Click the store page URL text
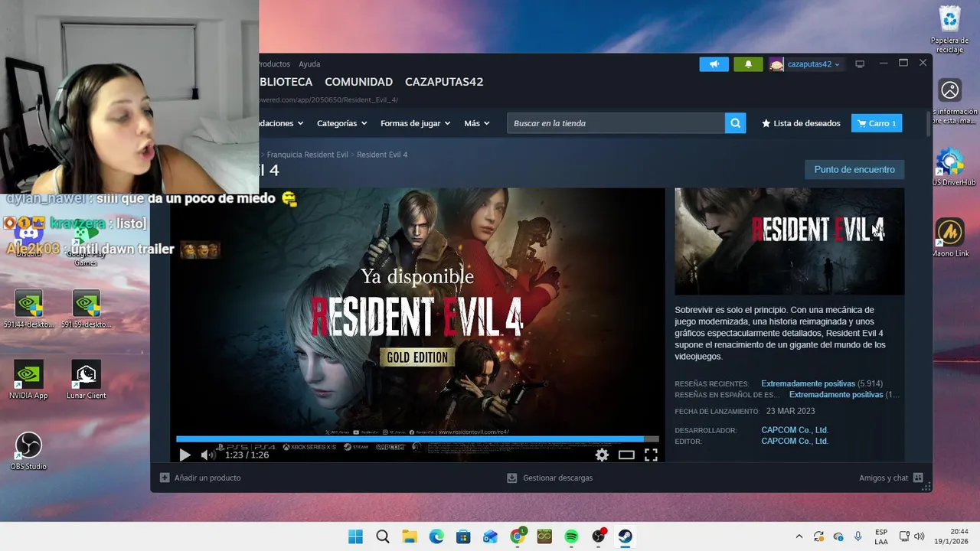Viewport: 980px width, 551px height. pos(329,100)
